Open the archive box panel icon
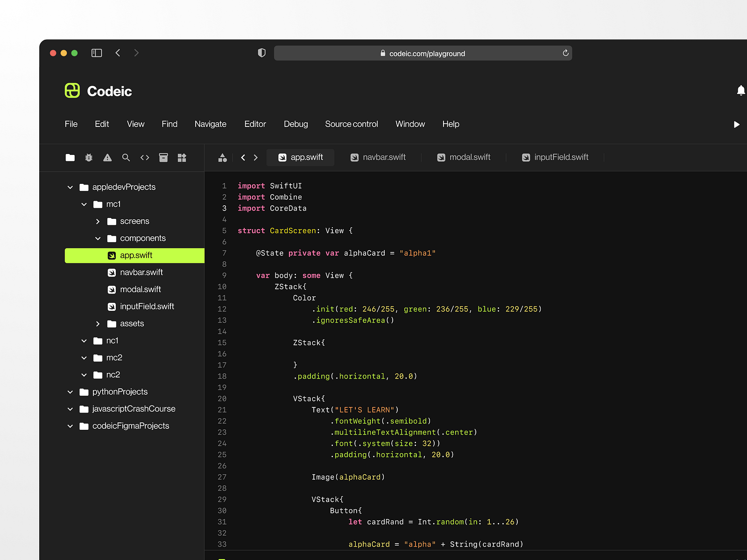 coord(163,158)
